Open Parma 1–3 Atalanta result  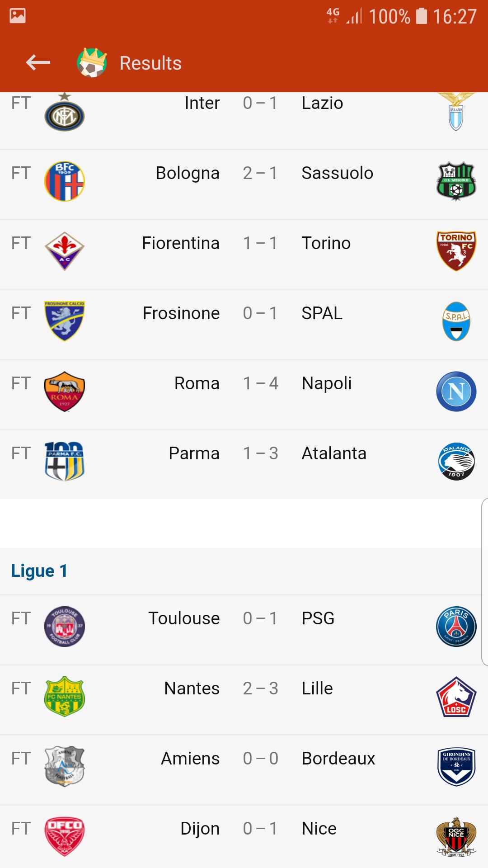coord(260,453)
